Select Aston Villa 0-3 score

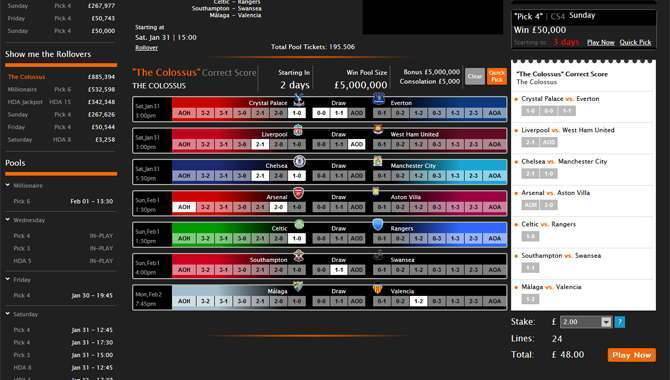(x=437, y=207)
